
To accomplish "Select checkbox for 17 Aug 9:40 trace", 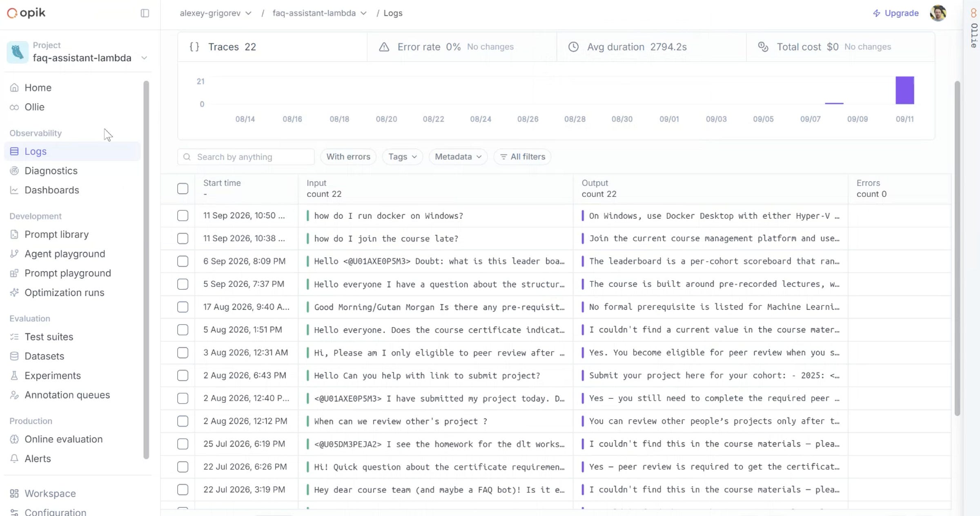I will (183, 307).
